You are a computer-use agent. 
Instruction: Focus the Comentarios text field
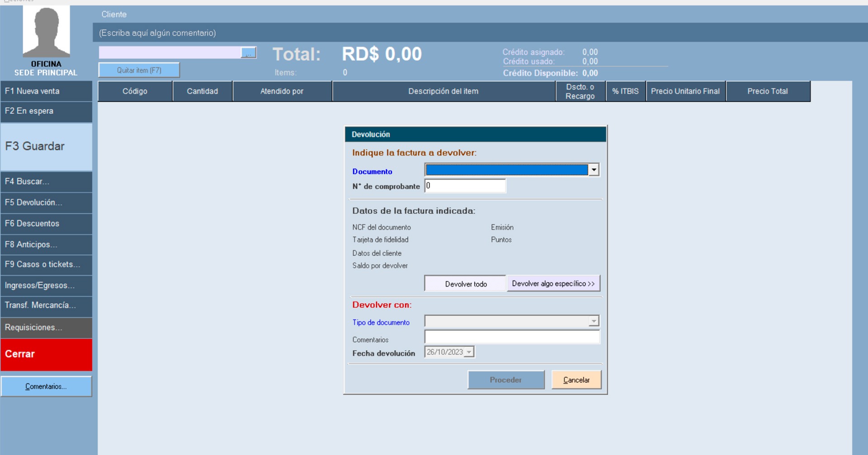[x=512, y=337]
